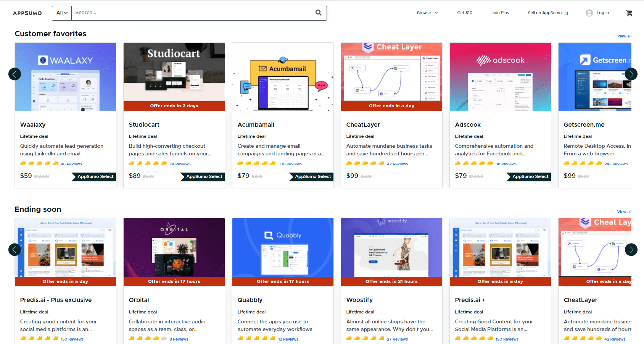Click AppSumo Select badge on Acumbamail
Image resolution: width=644 pixels, height=344 pixels.
(x=311, y=177)
